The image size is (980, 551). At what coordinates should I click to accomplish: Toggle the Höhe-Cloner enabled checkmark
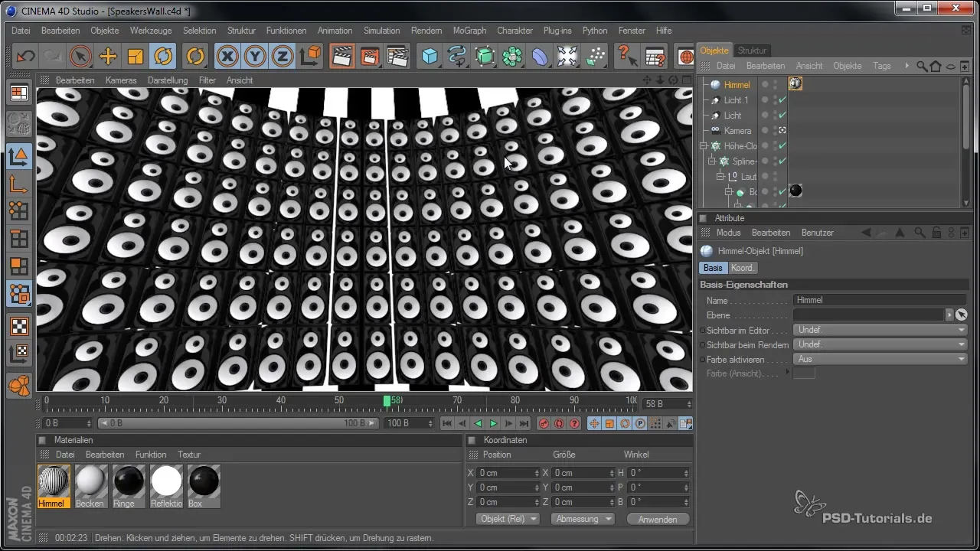[x=782, y=146]
